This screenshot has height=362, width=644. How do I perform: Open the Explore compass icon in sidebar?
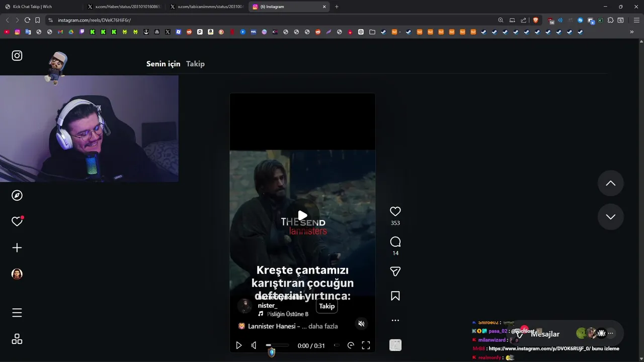point(17,195)
